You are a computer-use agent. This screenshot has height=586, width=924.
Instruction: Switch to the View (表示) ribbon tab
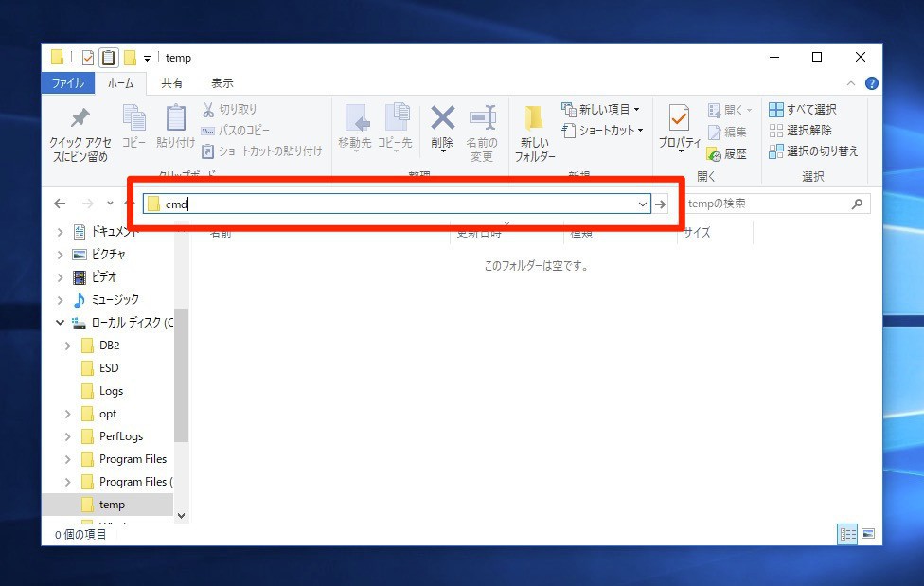tap(222, 83)
